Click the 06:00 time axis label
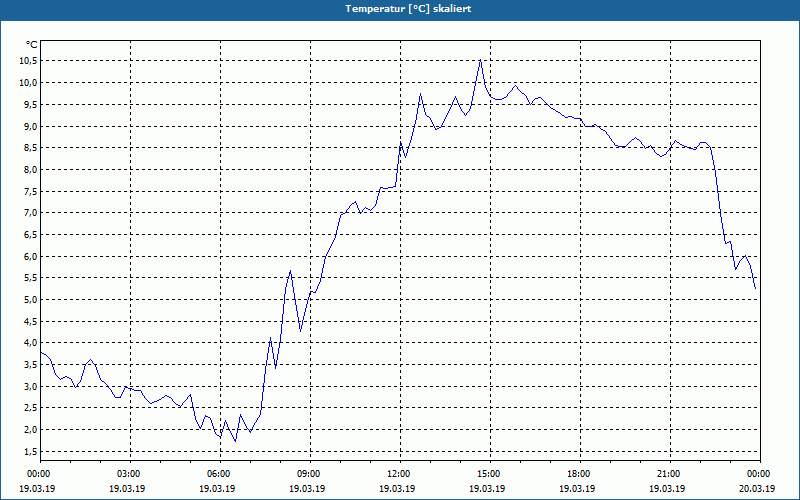Viewport: 800px width, 500px height. coord(220,474)
